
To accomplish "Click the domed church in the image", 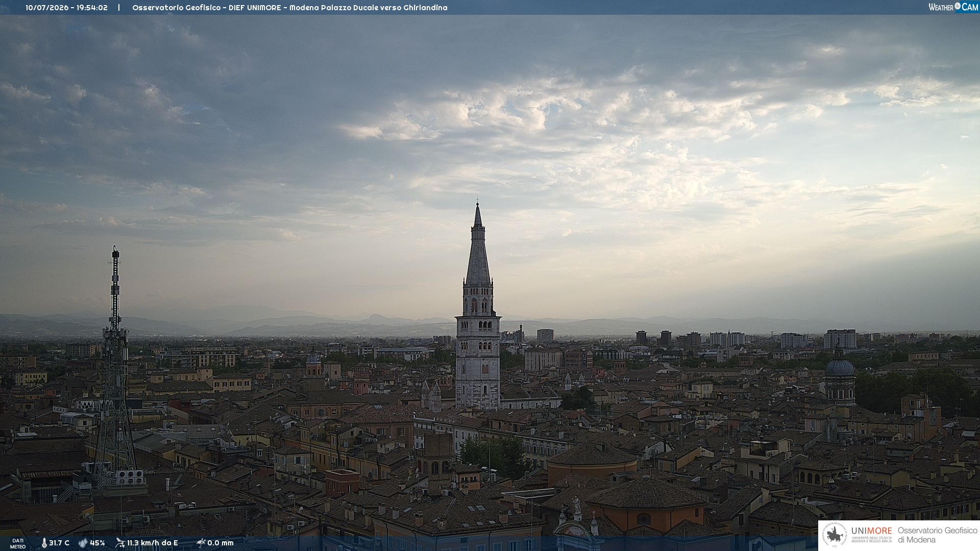I will click(840, 375).
